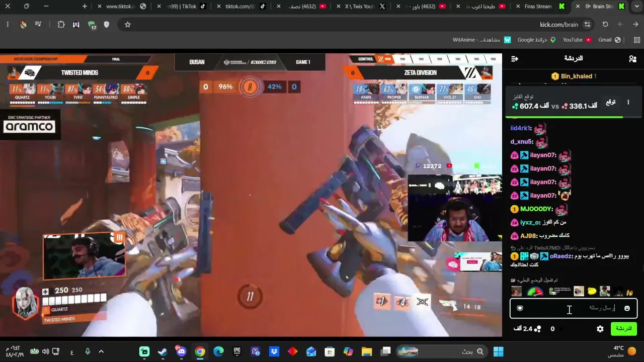Open the apps grid in the bookmarks bar
The height and width of the screenshot is (362, 644).
[x=637, y=40]
